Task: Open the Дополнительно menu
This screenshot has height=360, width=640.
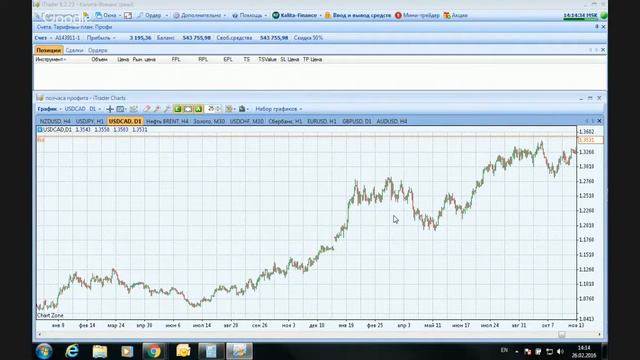Action: 200,16
